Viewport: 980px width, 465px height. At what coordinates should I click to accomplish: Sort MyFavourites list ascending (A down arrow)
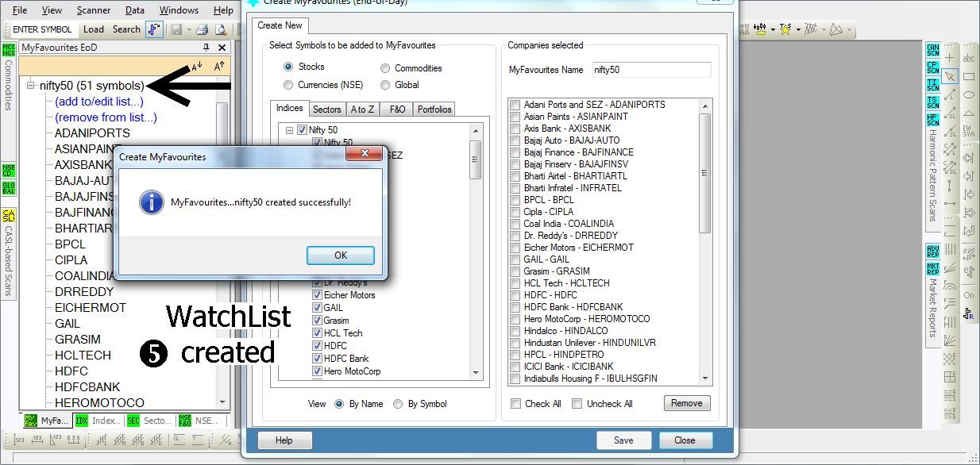click(x=197, y=67)
